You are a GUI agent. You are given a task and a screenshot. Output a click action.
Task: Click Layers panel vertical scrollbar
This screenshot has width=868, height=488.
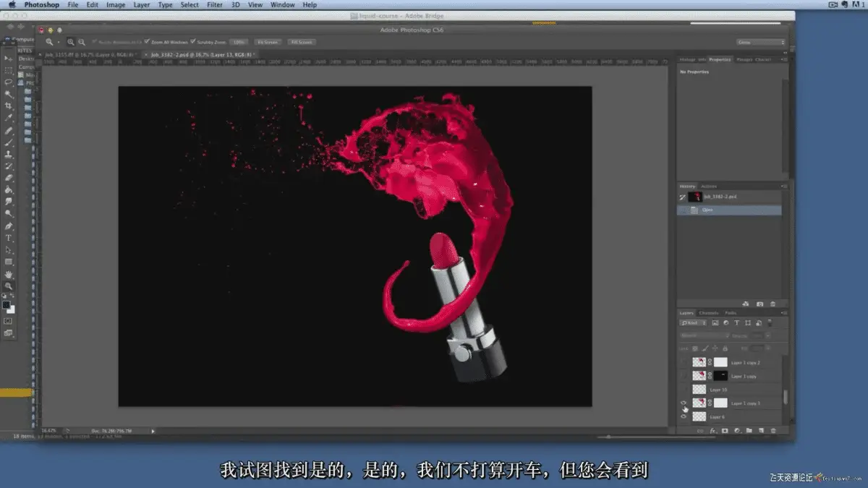(785, 396)
